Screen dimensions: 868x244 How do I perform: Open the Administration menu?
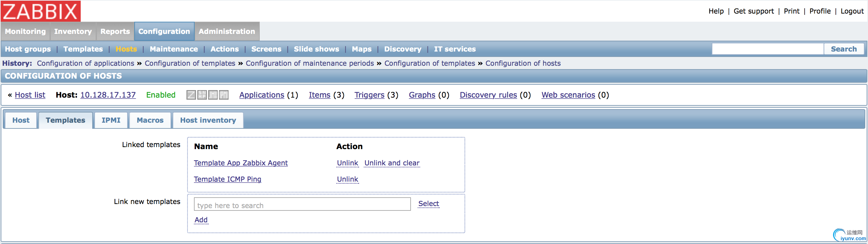(227, 32)
